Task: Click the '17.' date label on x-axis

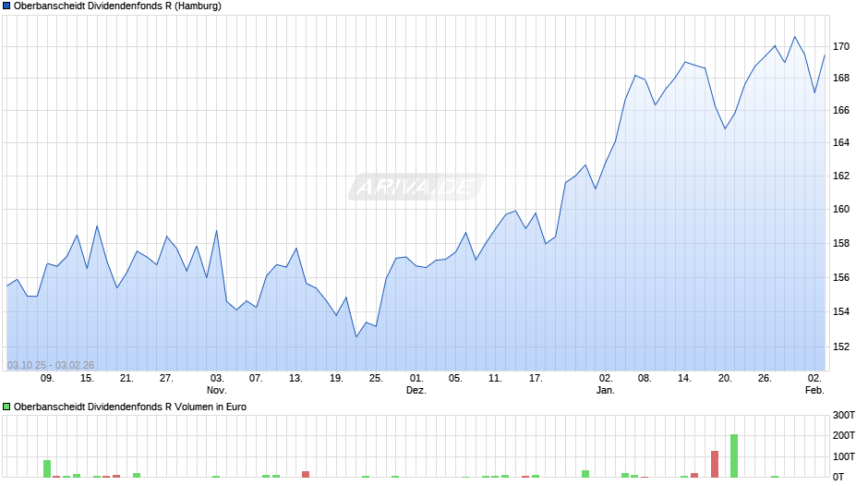Action: click(536, 379)
